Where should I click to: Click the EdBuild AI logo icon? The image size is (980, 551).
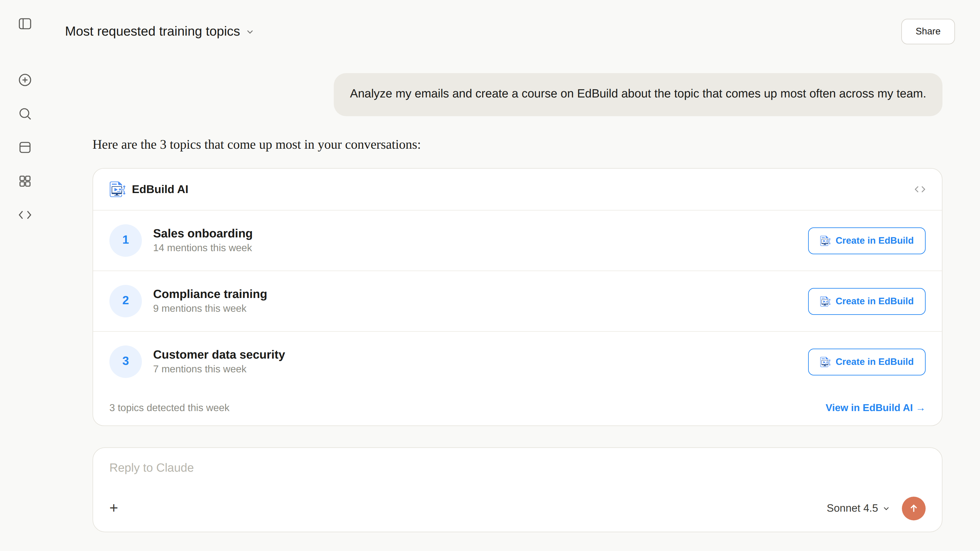pyautogui.click(x=117, y=189)
